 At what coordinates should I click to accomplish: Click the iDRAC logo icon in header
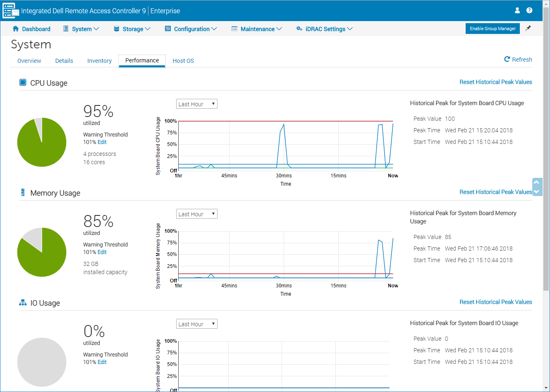pos(11,11)
